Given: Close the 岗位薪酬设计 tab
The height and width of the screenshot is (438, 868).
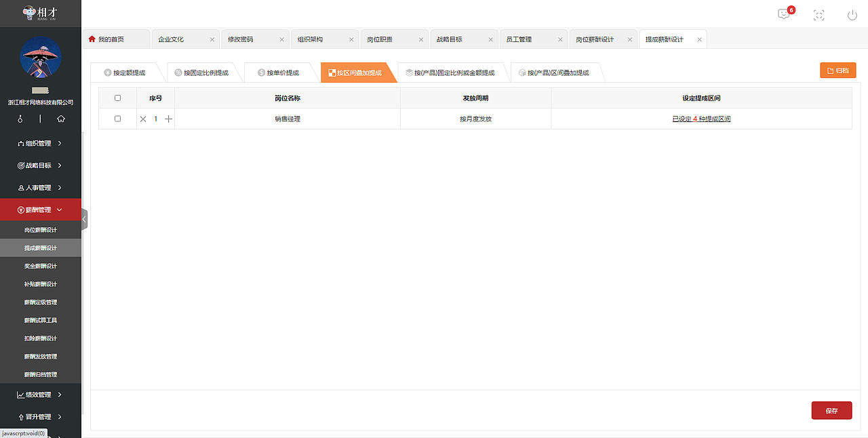Looking at the screenshot, I should coord(630,39).
